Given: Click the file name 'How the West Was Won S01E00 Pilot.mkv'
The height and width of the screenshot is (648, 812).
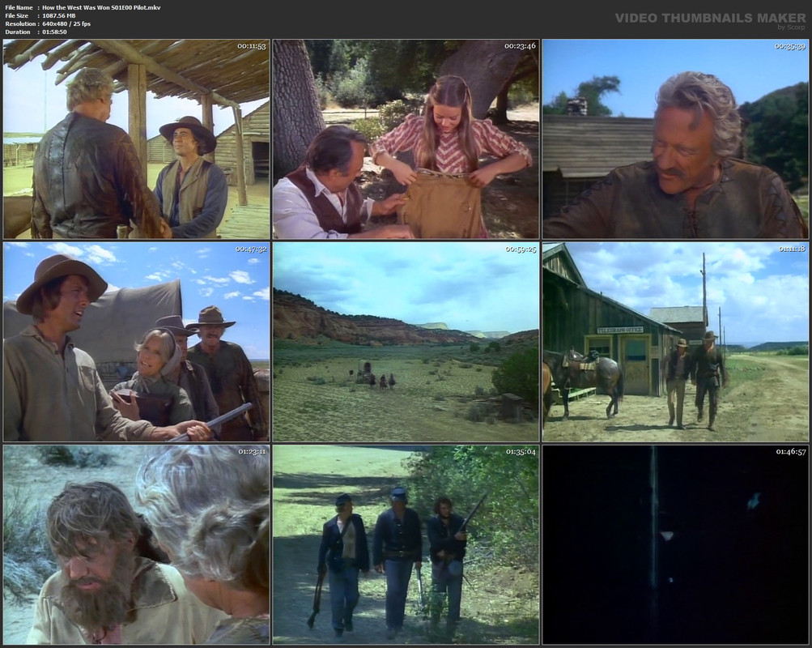Looking at the screenshot, I should (101, 8).
